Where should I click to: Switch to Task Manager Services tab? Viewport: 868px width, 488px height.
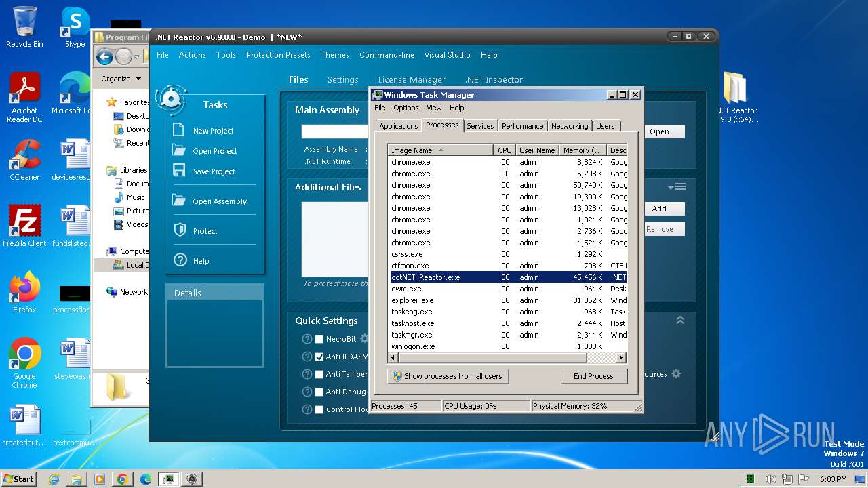pos(480,126)
